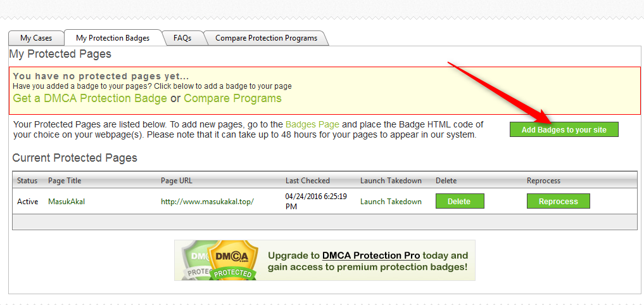Select the My Protection Badges tab
Image resolution: width=644 pixels, height=305 pixels.
tap(113, 38)
